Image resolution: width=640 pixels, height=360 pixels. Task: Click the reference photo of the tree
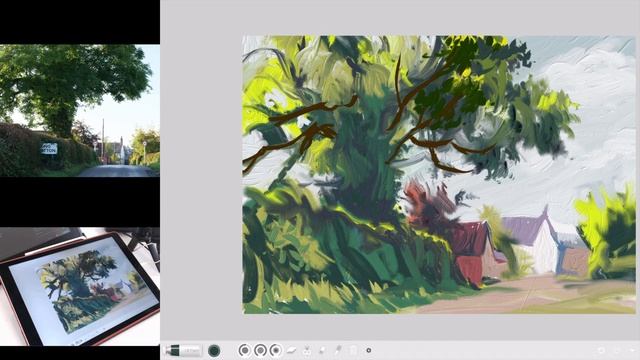point(80,111)
